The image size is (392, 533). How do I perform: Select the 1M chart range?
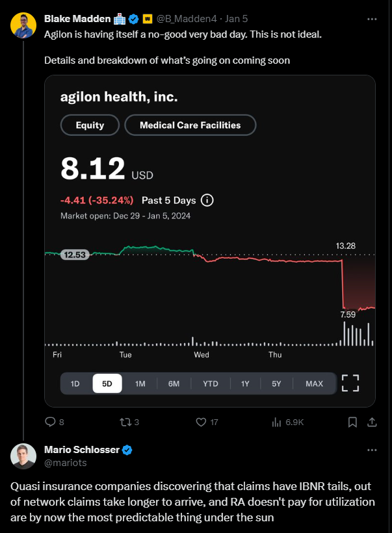tap(140, 383)
